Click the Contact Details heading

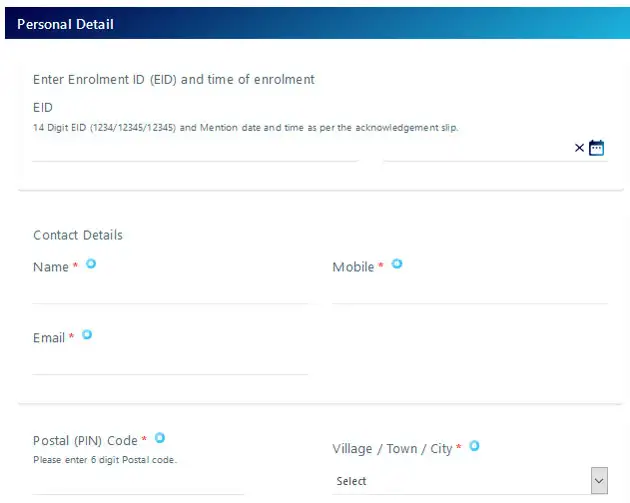click(78, 235)
